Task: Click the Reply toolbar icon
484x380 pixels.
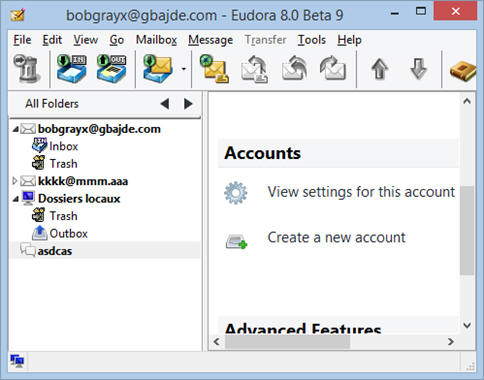Action: click(x=254, y=69)
